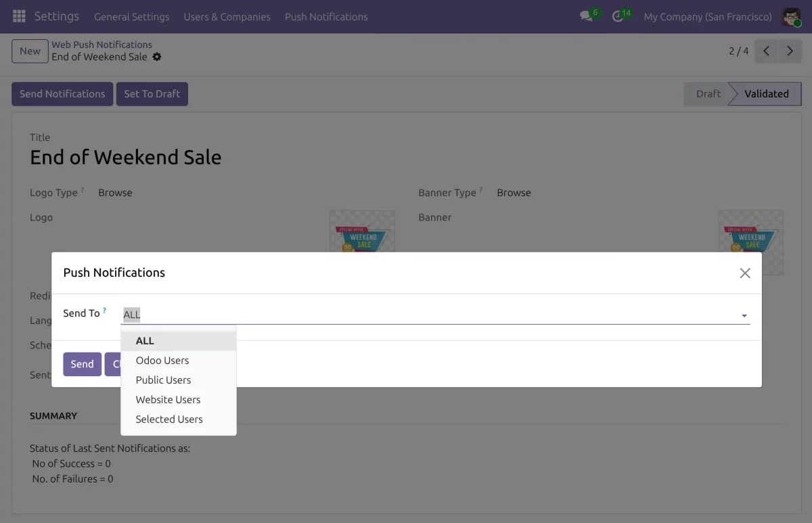
Task: Click the Set To Draft button
Action: [152, 94]
